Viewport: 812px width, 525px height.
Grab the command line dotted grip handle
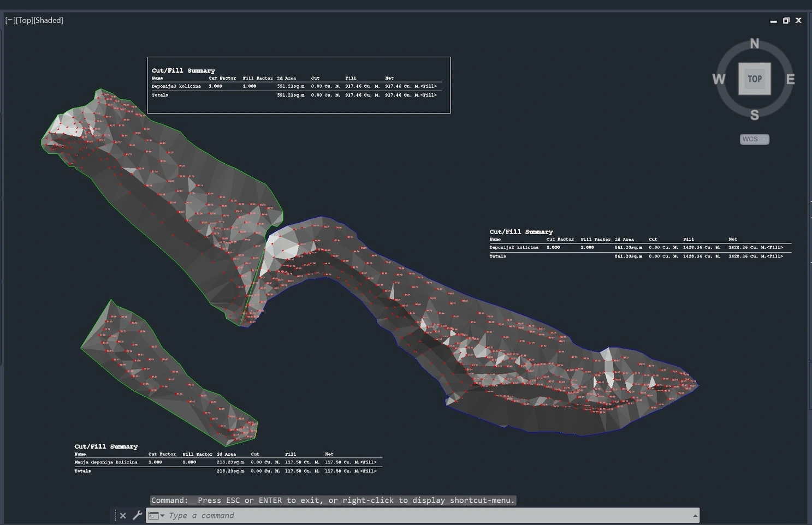115,515
